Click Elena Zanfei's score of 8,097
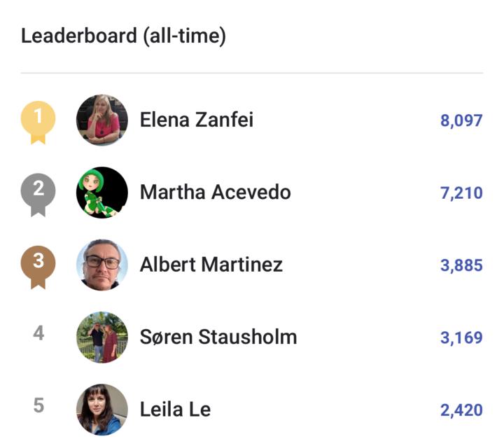This screenshot has height=446, width=504. tap(461, 120)
